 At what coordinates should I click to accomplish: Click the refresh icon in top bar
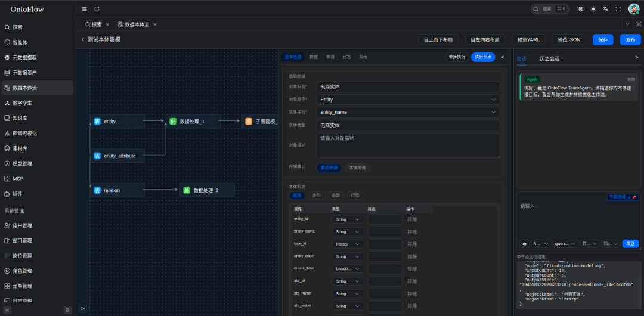click(97, 9)
